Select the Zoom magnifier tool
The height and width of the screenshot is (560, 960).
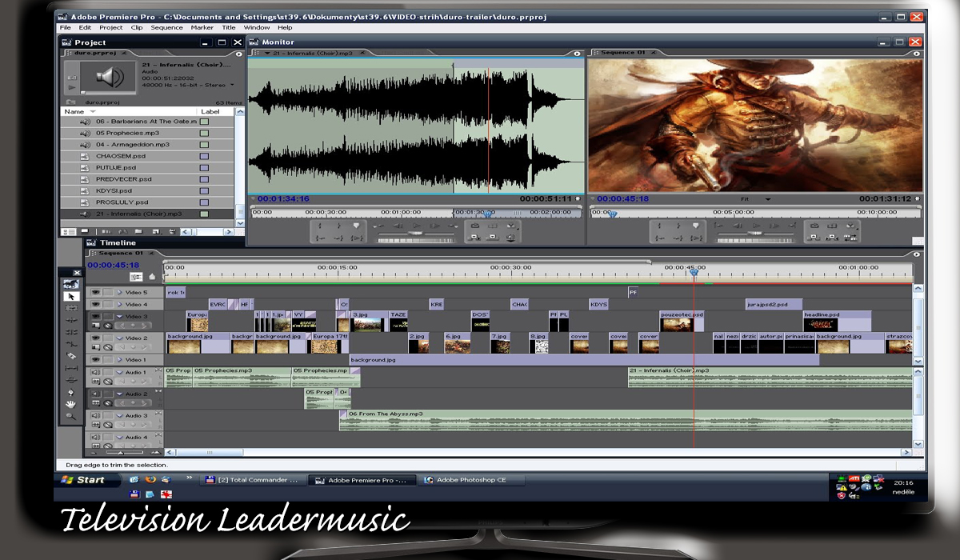[x=71, y=416]
